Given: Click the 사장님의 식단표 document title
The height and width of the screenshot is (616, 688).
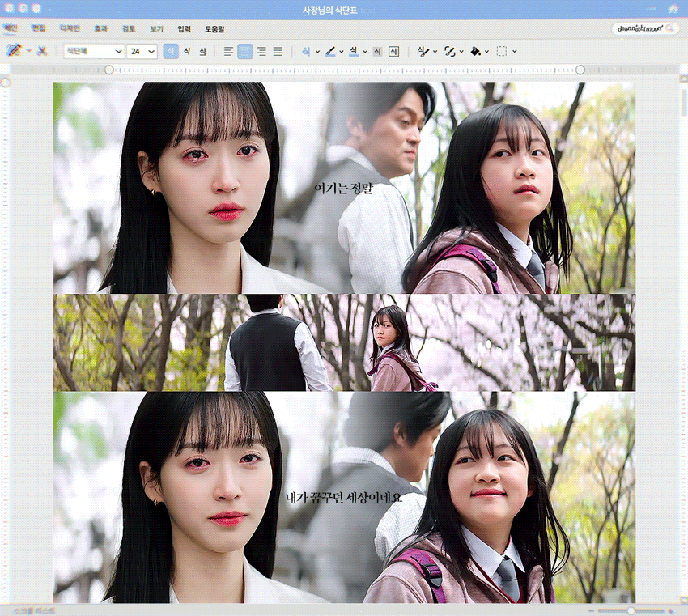Looking at the screenshot, I should click(x=330, y=10).
